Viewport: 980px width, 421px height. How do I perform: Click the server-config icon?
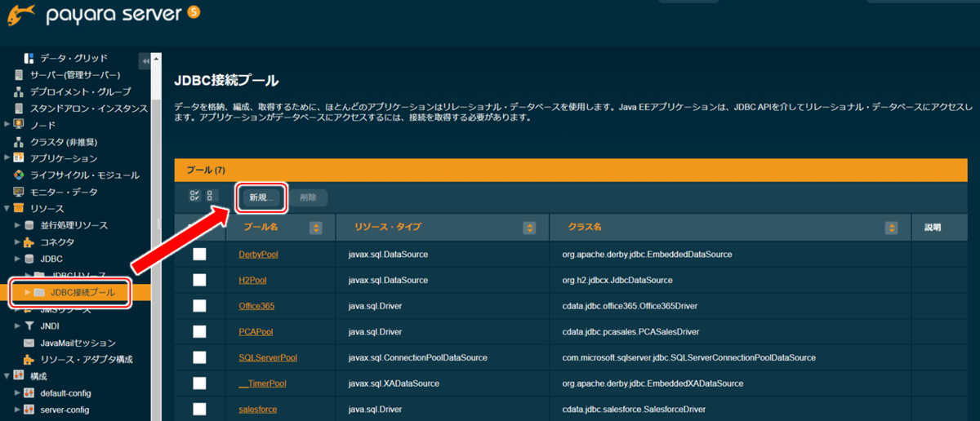coord(29,410)
